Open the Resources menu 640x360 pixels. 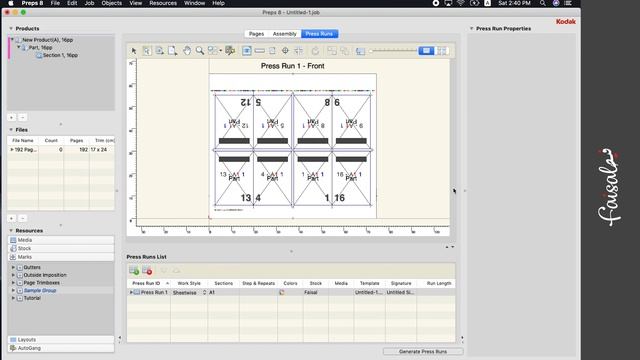pos(163,3)
